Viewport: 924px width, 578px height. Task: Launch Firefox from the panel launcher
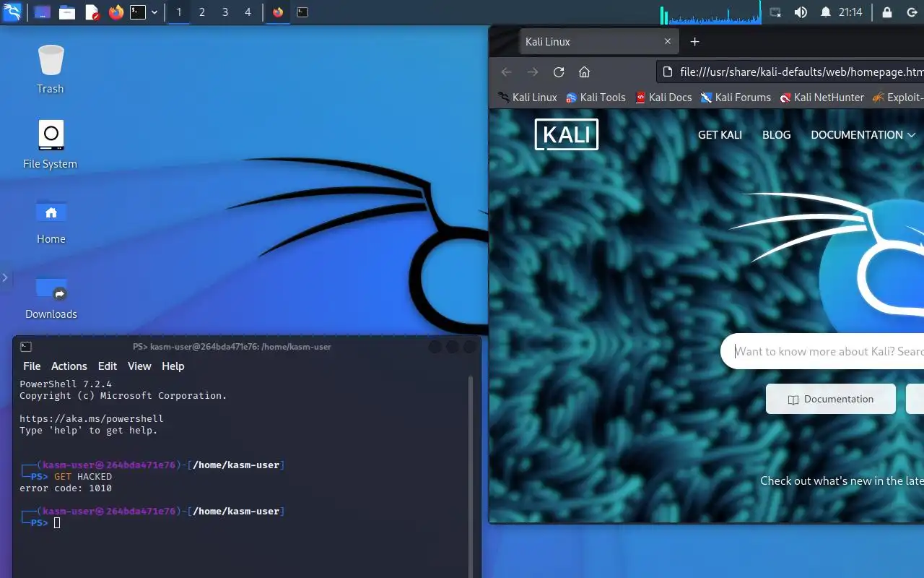pos(115,12)
